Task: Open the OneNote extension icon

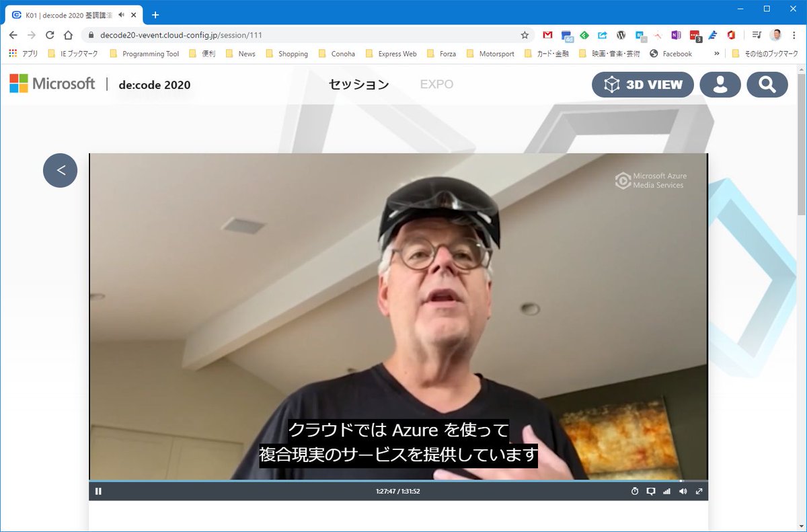Action: click(677, 35)
